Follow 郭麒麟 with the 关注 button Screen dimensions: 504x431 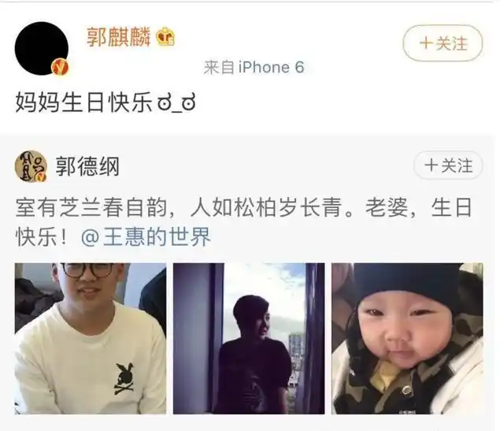[x=443, y=43]
